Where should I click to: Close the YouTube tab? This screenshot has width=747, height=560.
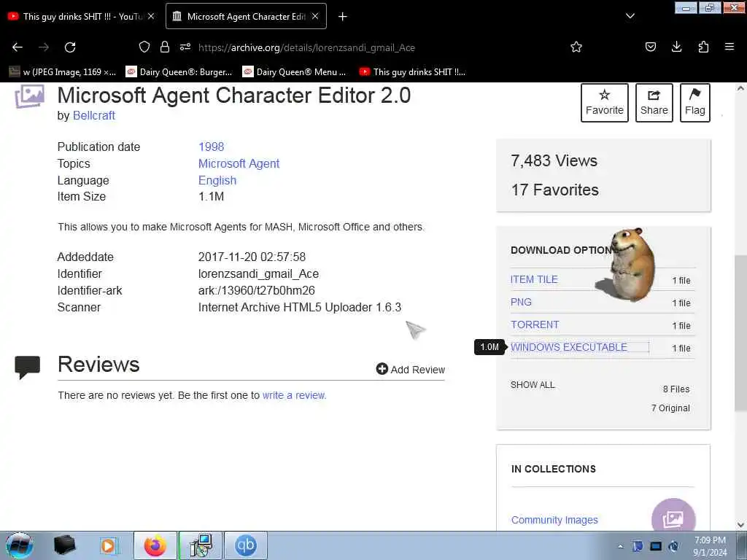tap(151, 16)
